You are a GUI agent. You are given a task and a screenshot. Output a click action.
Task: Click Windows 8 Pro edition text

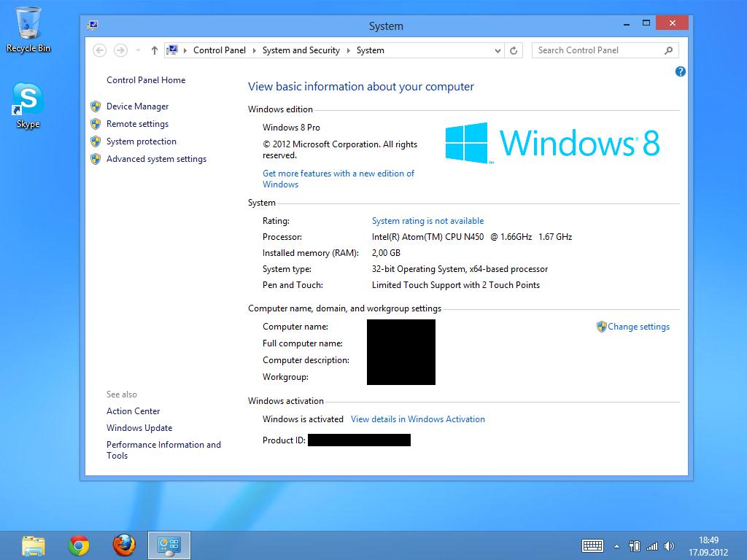(x=291, y=128)
